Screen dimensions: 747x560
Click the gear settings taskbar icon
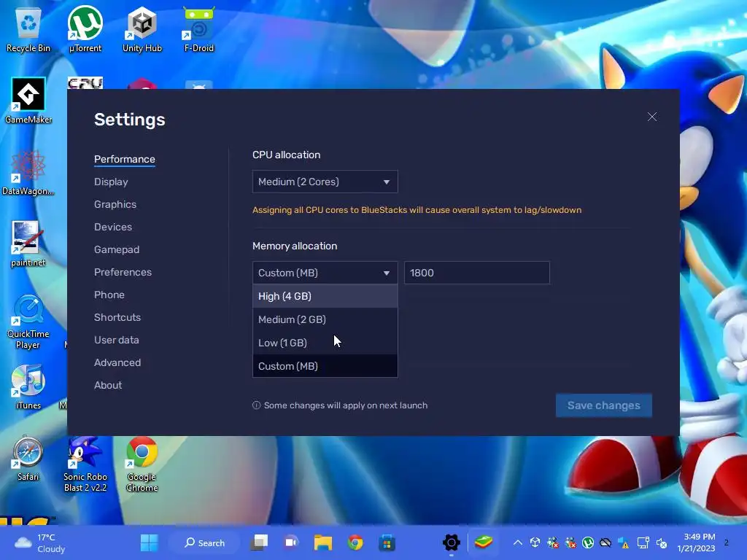[x=451, y=542]
